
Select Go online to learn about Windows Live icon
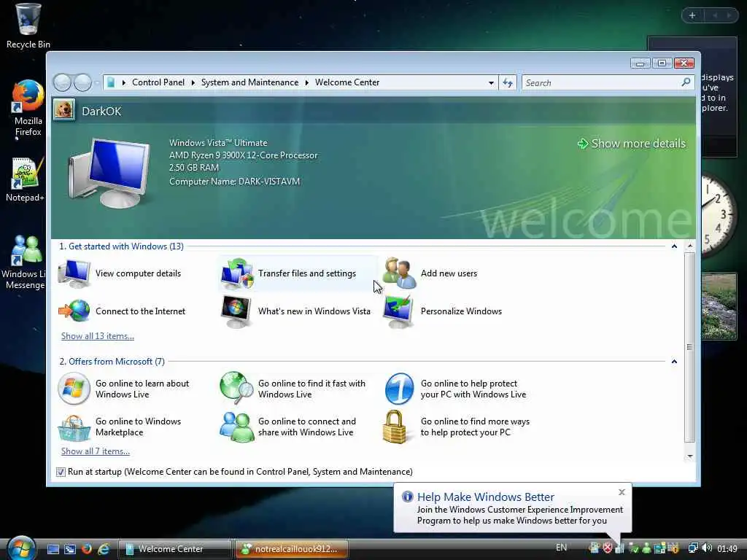coord(74,389)
